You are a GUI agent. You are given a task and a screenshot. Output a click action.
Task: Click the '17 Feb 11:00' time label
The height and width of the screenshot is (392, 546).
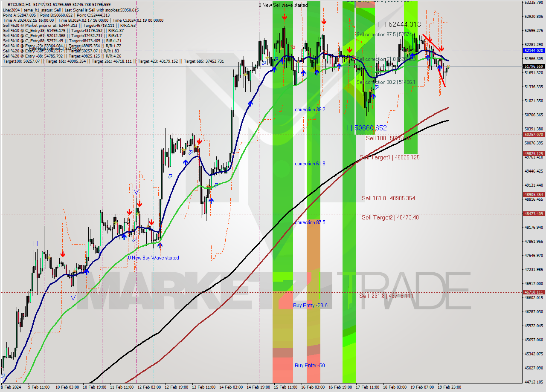pos(367,388)
